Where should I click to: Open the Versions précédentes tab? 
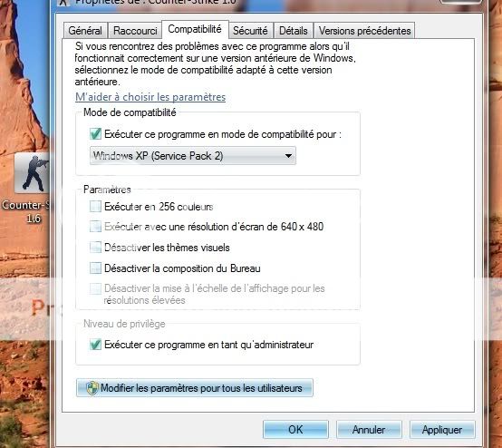click(x=364, y=31)
